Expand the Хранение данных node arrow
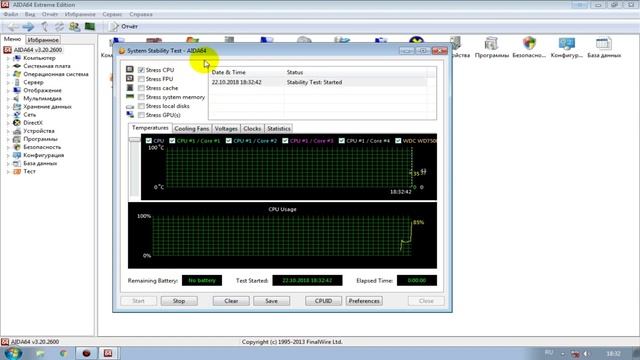This screenshot has width=640, height=360. click(x=8, y=107)
